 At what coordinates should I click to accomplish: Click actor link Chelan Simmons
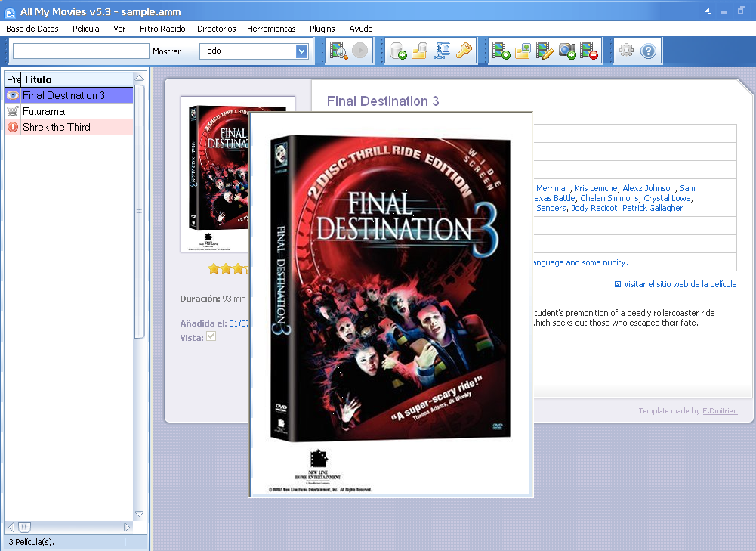(x=609, y=198)
